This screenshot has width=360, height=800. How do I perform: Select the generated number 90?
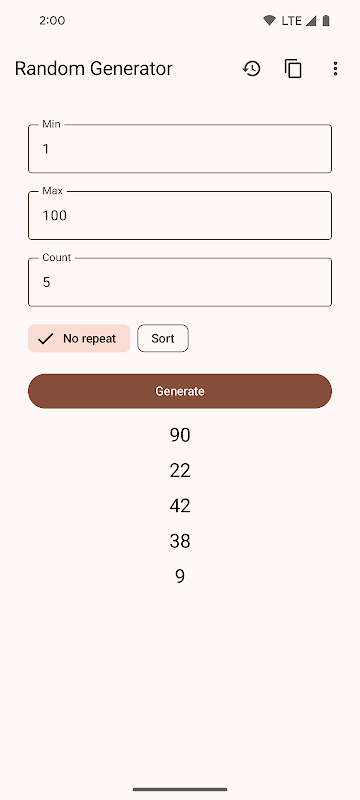pyautogui.click(x=180, y=435)
